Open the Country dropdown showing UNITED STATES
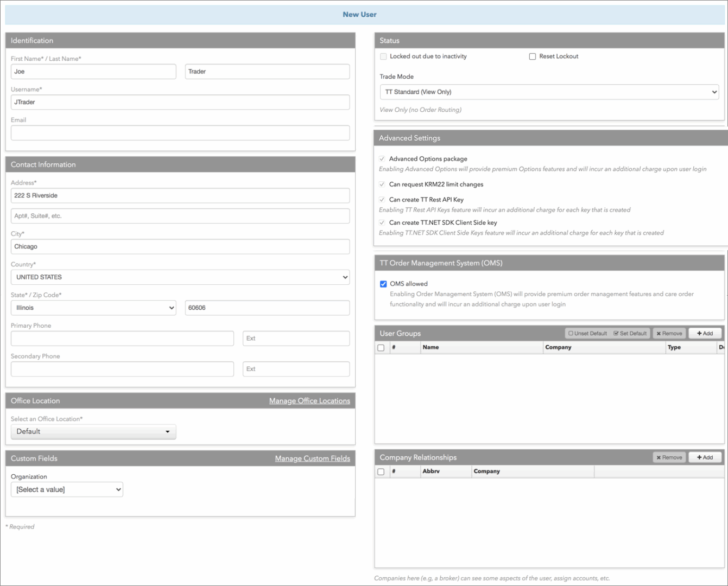The height and width of the screenshot is (586, 728). [x=180, y=277]
